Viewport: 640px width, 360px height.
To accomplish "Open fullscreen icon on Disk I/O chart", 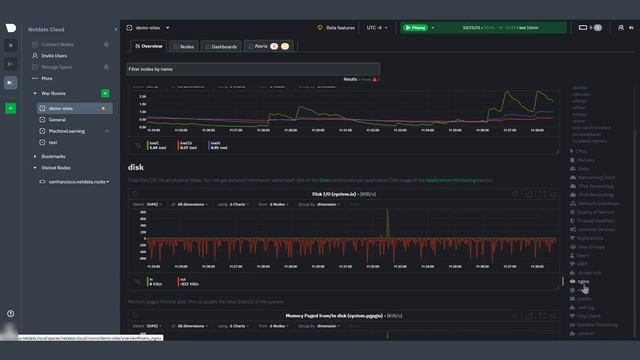I will (x=542, y=194).
